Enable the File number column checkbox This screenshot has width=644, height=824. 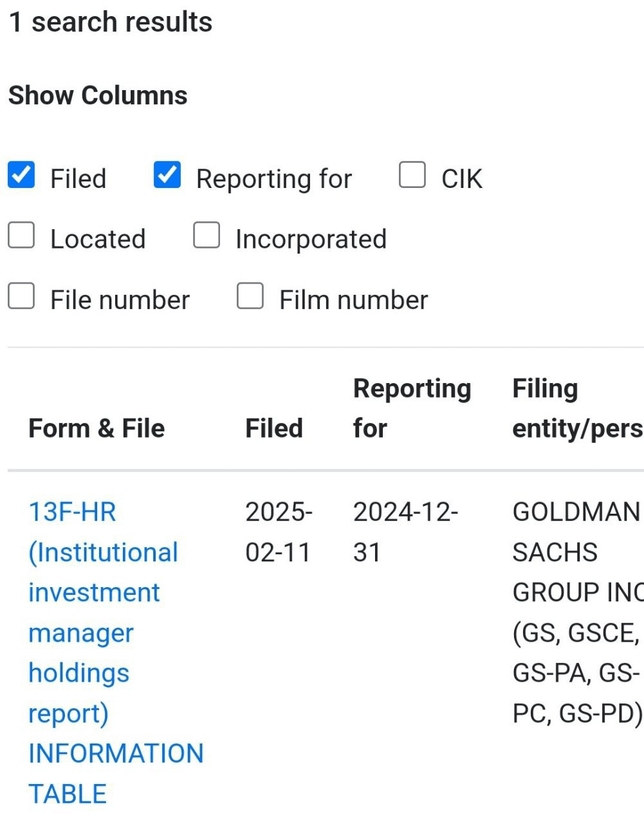21,296
